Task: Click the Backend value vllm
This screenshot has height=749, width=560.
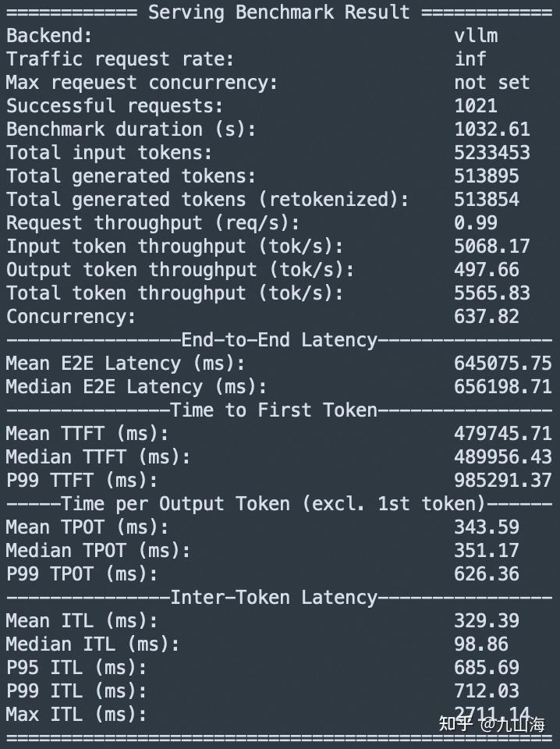Action: (x=476, y=36)
